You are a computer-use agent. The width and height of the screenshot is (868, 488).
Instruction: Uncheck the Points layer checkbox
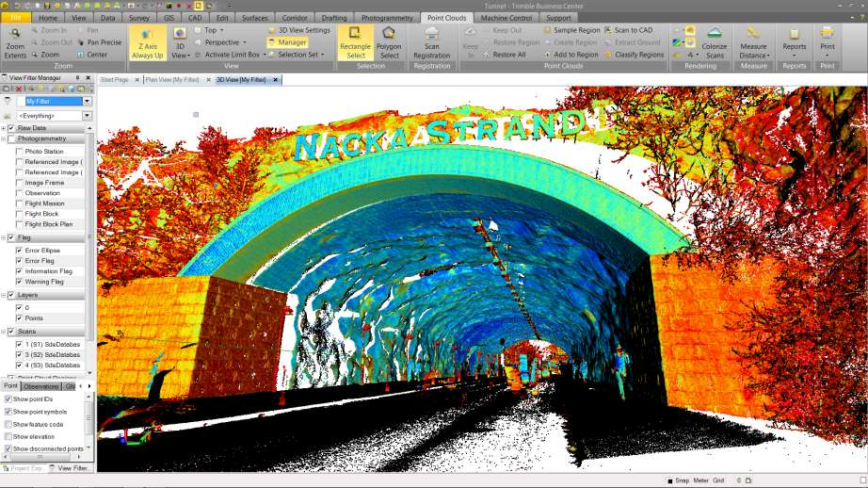[x=20, y=318]
